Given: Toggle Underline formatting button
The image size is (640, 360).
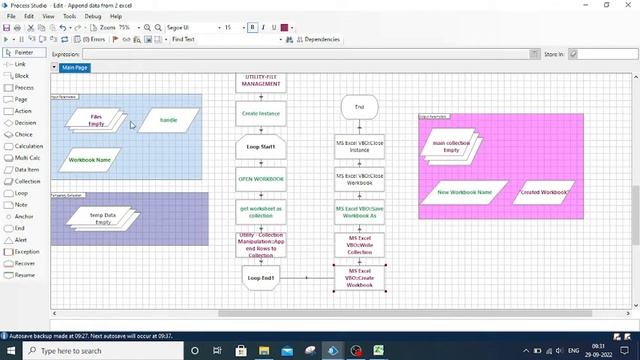Looking at the screenshot, I should click(x=274, y=28).
